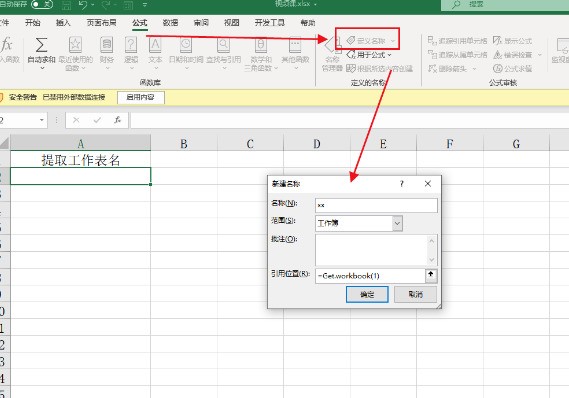Image resolution: width=569 pixels, height=398 pixels.
Task: Open Math & Trig functions icon
Action: tap(261, 45)
